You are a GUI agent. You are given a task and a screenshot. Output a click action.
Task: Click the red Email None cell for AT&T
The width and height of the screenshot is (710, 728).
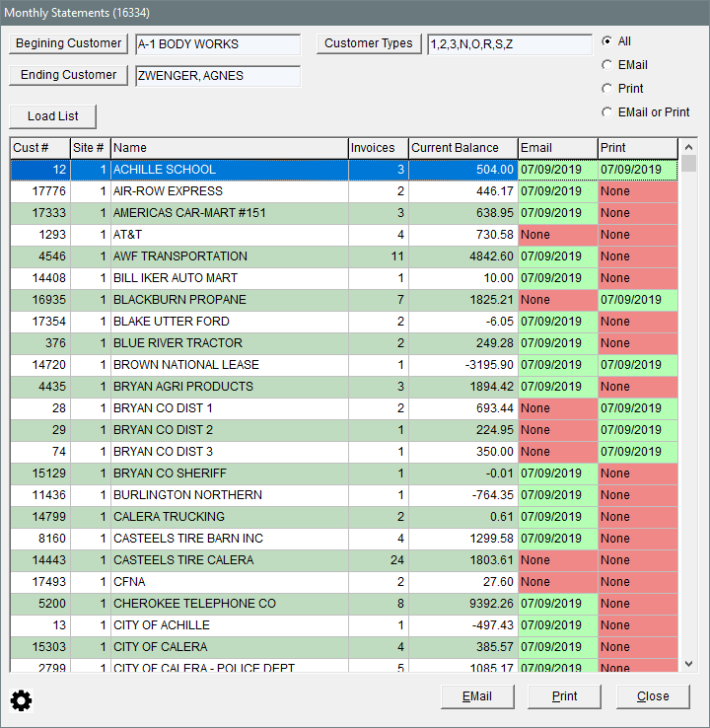[x=558, y=235]
